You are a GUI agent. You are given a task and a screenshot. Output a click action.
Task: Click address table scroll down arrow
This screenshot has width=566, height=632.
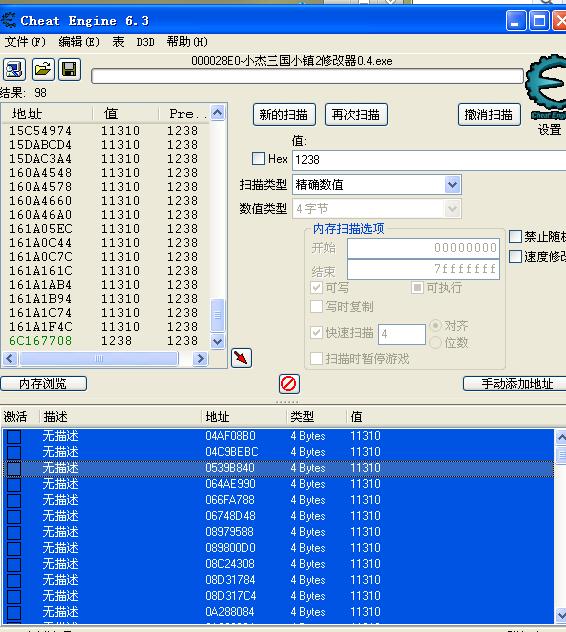[561, 615]
